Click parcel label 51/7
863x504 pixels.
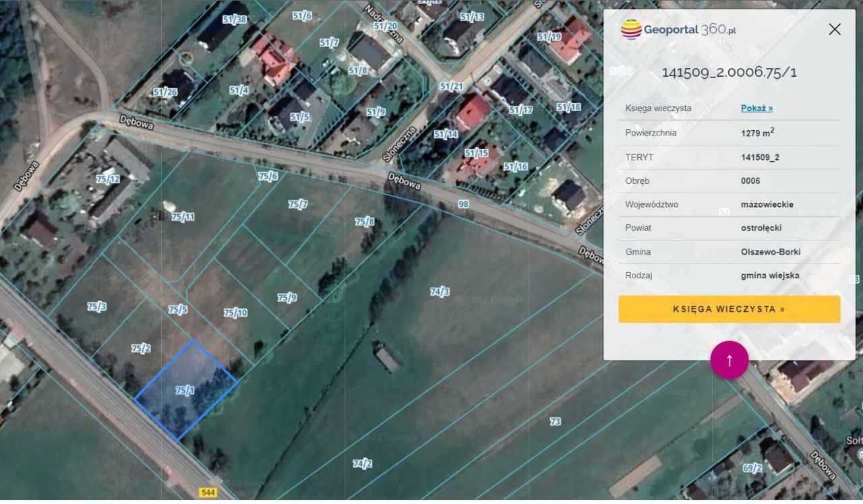pos(329,42)
